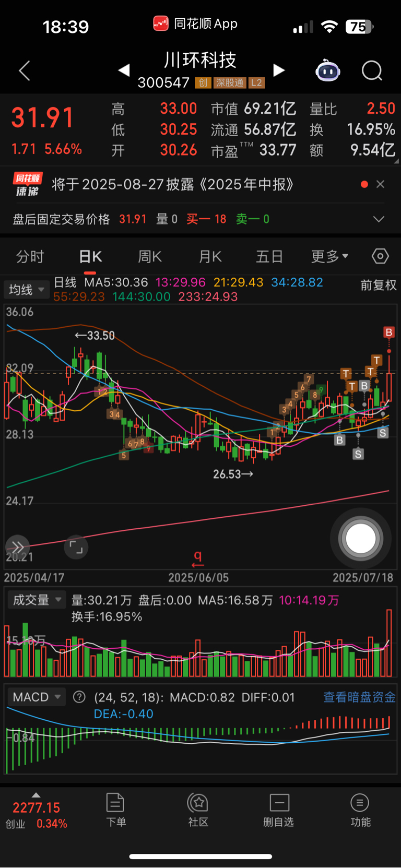Go to previous stock with left triangle
Screen dimensions: 401x868
point(124,70)
